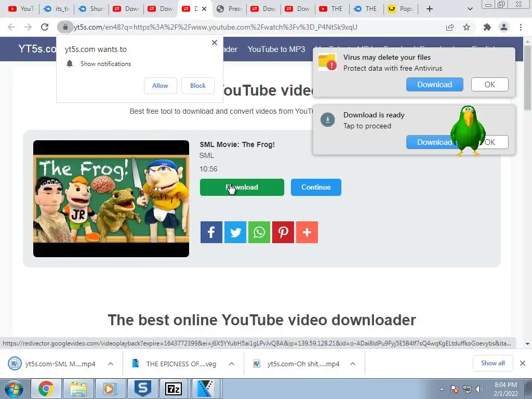Click the scrollbar down arrow
Screen dimensions: 532x399
coord(527,344)
